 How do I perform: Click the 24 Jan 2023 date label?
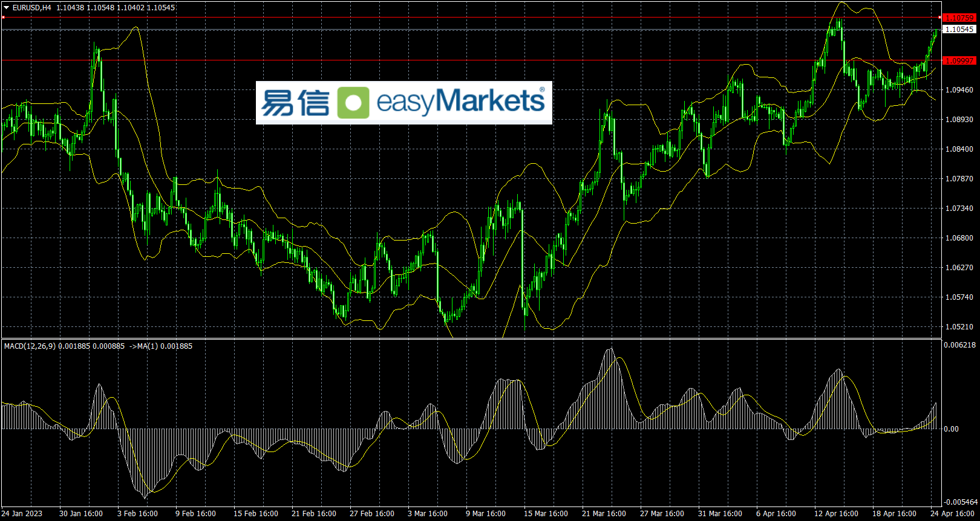click(x=22, y=514)
